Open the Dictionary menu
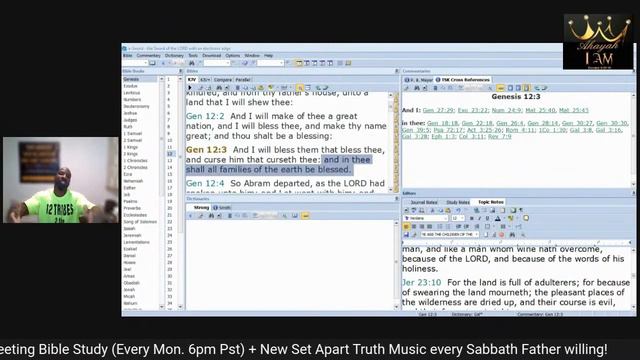Screen dimensions: 640x360 point(174,56)
